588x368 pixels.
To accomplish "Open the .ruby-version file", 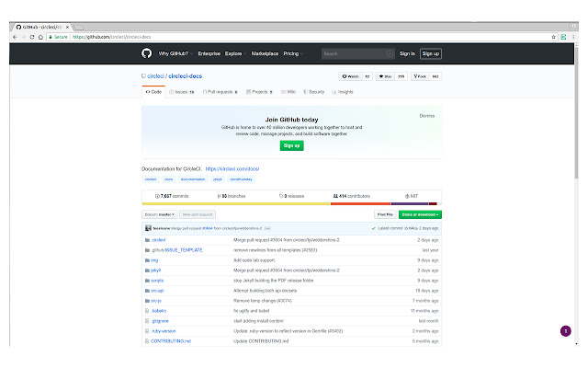I will pyautogui.click(x=164, y=331).
